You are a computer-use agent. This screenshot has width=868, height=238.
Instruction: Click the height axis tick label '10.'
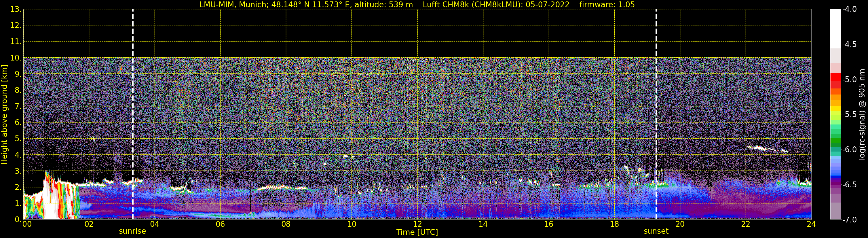(x=16, y=58)
